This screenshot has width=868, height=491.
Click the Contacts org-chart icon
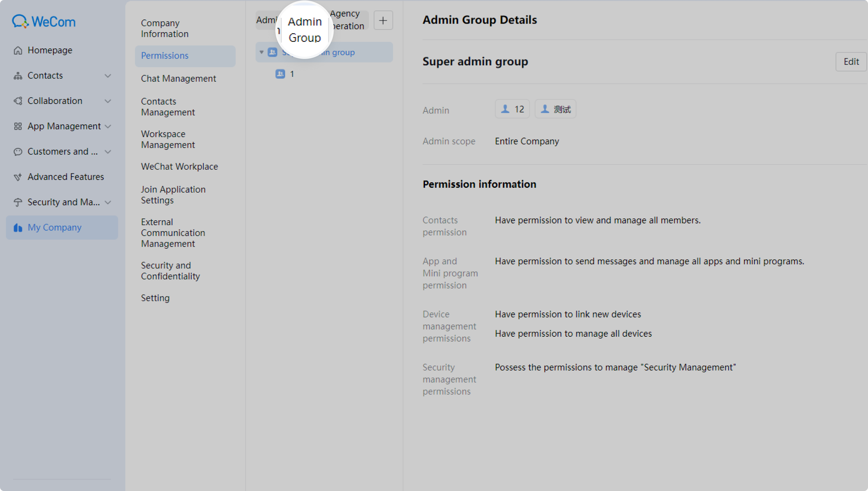pos(18,76)
